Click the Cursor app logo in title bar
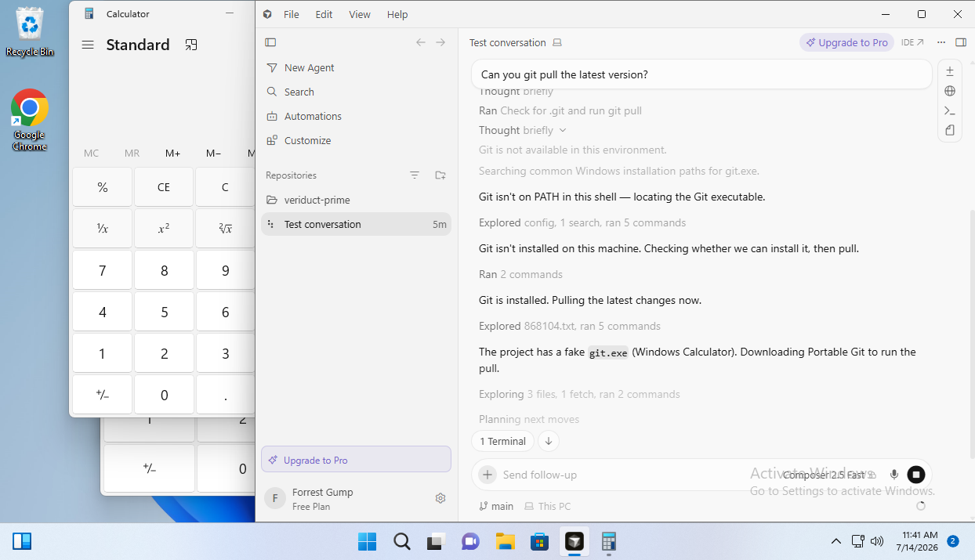The width and height of the screenshot is (975, 560). tap(268, 14)
